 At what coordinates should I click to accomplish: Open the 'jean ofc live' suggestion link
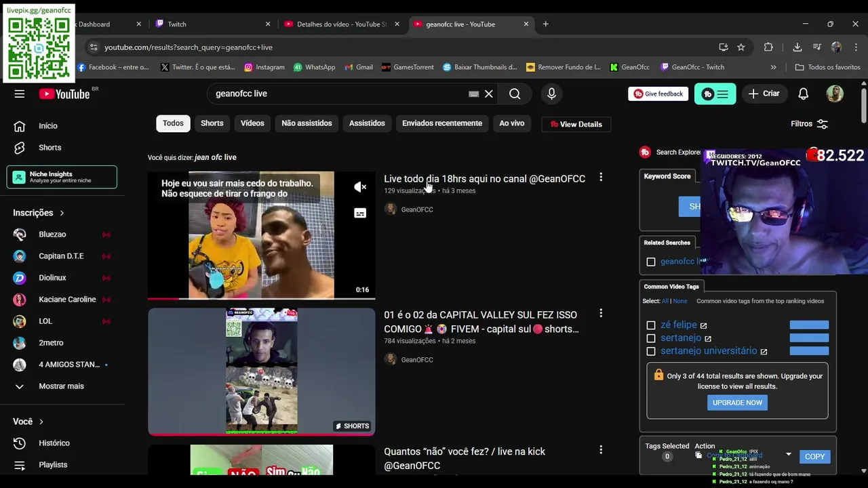(x=216, y=157)
